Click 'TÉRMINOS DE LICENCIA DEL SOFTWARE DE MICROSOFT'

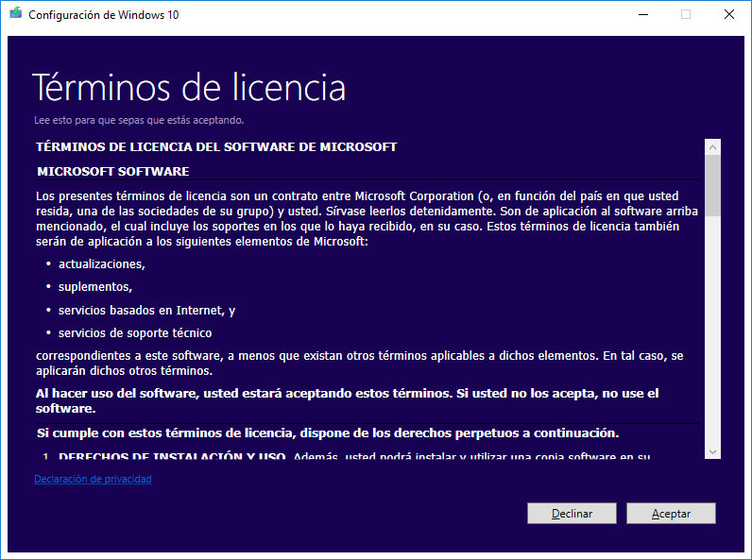216,146
